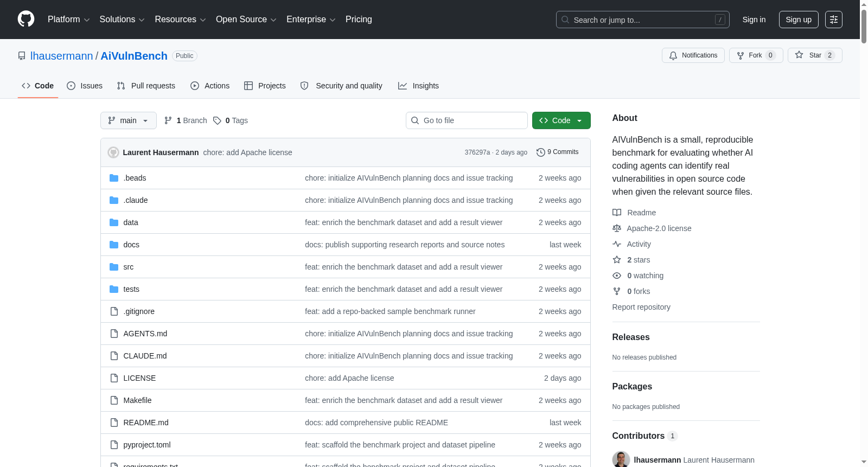This screenshot has width=868, height=467.
Task: Click the .claude folder icon
Action: (114, 200)
